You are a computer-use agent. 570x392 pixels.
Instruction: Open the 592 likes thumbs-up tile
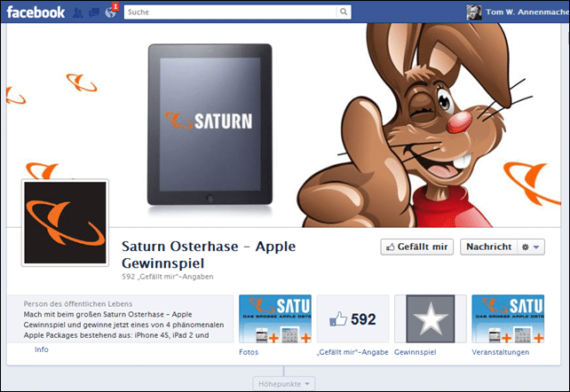click(352, 318)
